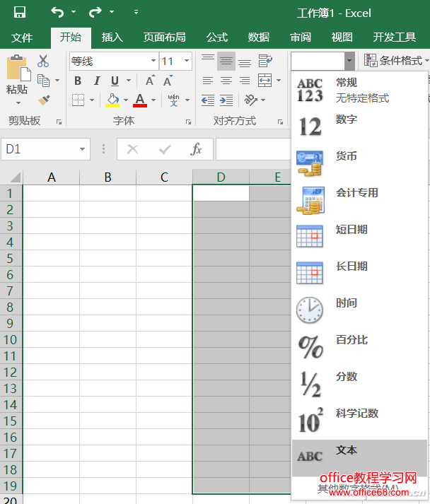The height and width of the screenshot is (504, 430).
Task: Click merge and center icon
Action: click(265, 81)
